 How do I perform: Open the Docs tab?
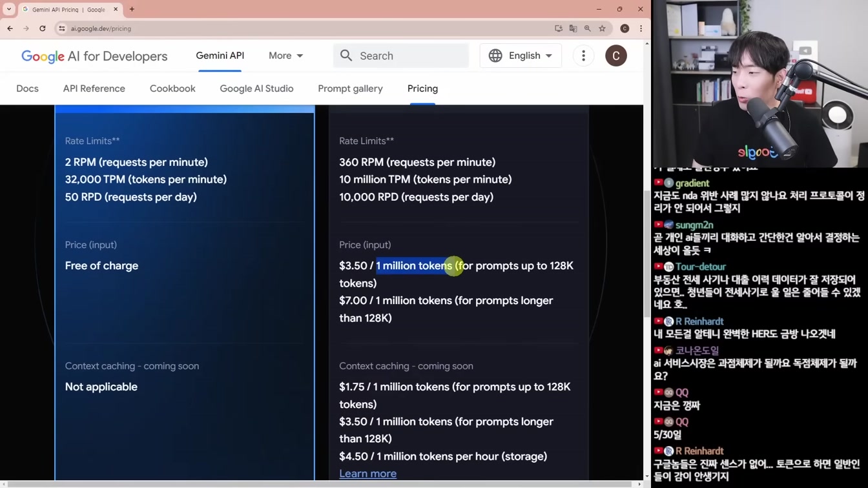27,88
